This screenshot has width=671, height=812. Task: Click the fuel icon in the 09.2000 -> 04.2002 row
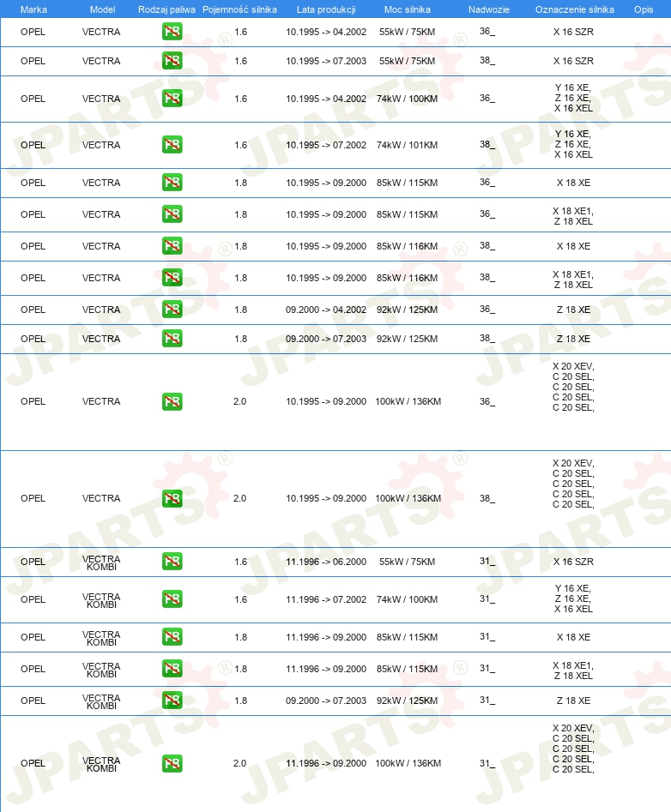click(172, 310)
